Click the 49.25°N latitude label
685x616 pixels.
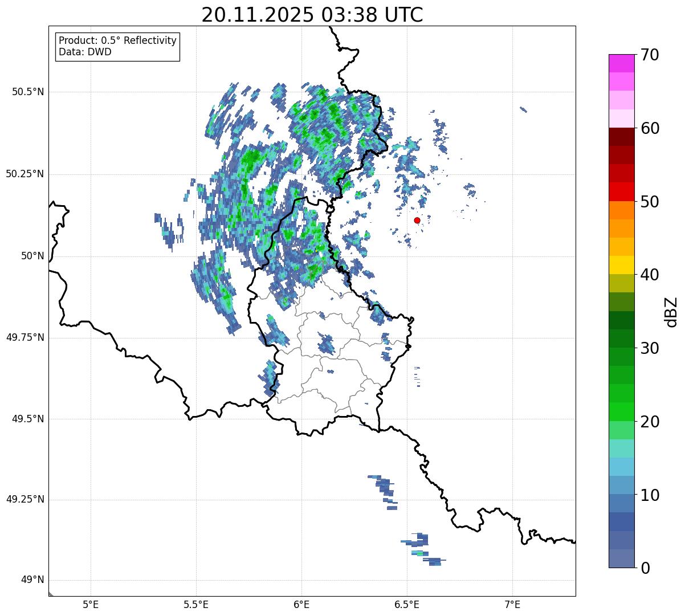coord(25,500)
